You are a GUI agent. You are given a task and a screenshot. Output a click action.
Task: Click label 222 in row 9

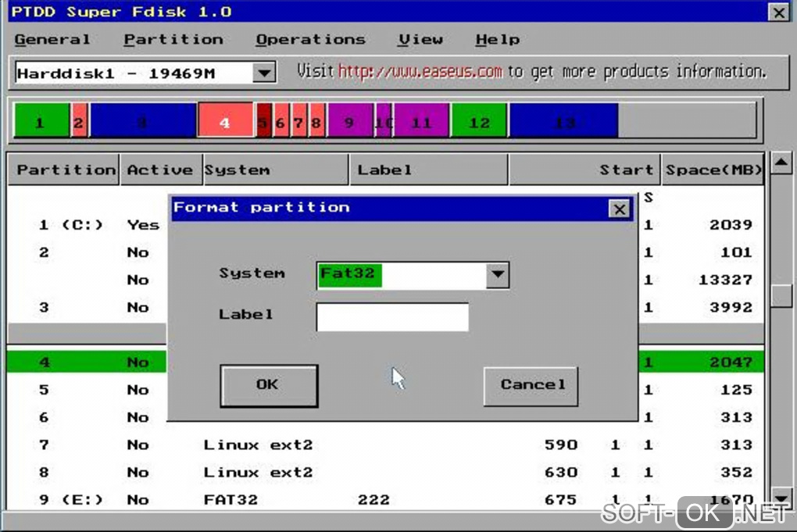pyautogui.click(x=373, y=499)
